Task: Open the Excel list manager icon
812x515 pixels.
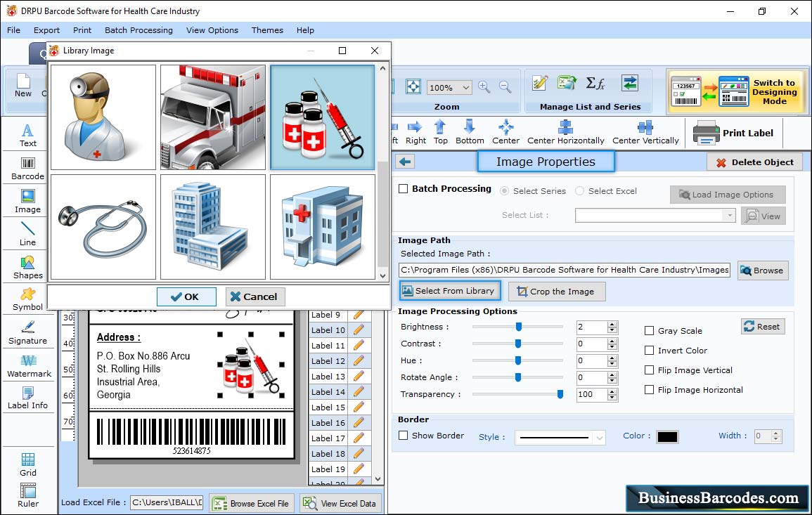Action: (x=567, y=83)
